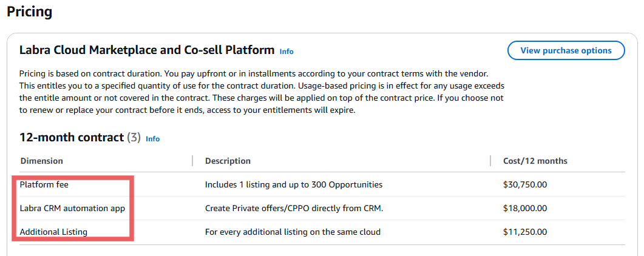Viewport: 644px width, 256px height.
Task: Select the Dimension column header
Action: pos(42,161)
